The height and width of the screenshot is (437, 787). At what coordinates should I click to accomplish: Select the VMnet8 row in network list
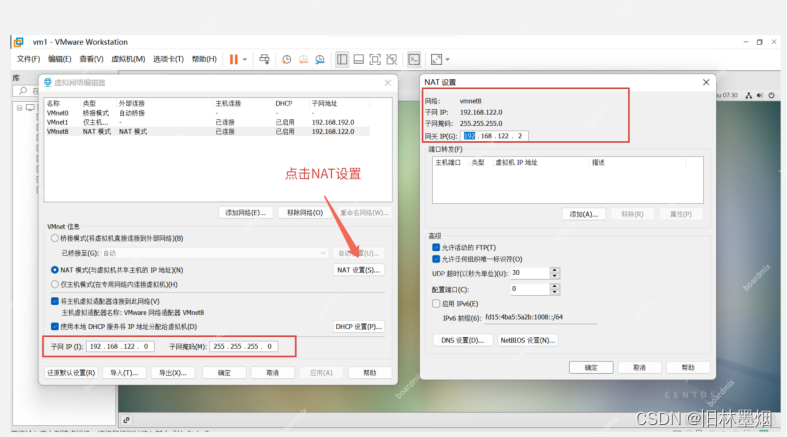207,131
